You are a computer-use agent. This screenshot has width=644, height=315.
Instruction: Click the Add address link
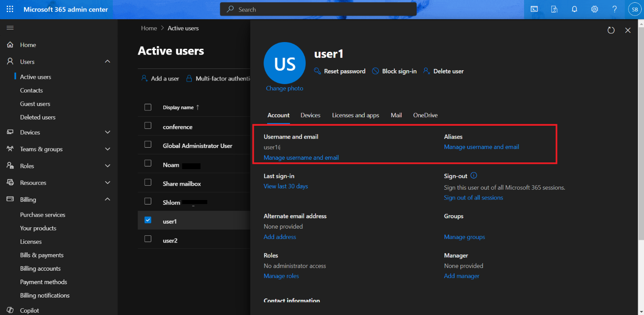(280, 237)
